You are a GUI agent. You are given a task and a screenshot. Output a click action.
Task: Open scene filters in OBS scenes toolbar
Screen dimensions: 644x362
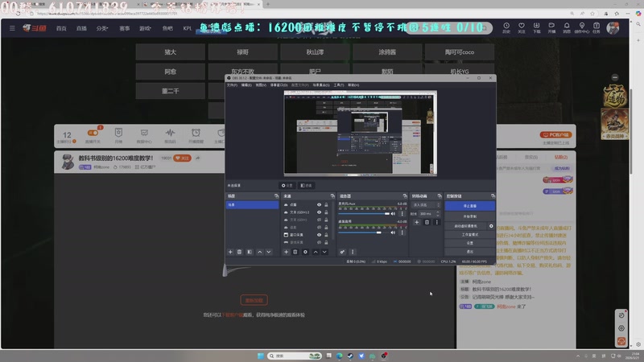[x=250, y=252]
